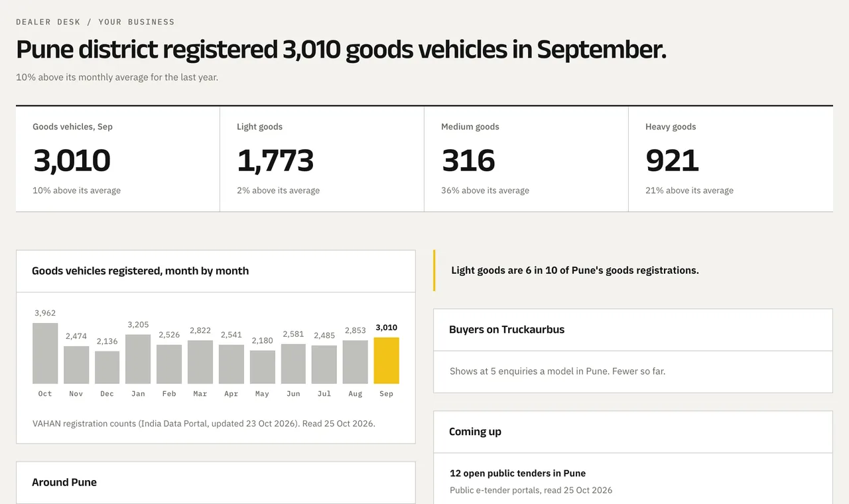849x504 pixels.
Task: Click the '2% above its average' text
Action: [x=278, y=190]
